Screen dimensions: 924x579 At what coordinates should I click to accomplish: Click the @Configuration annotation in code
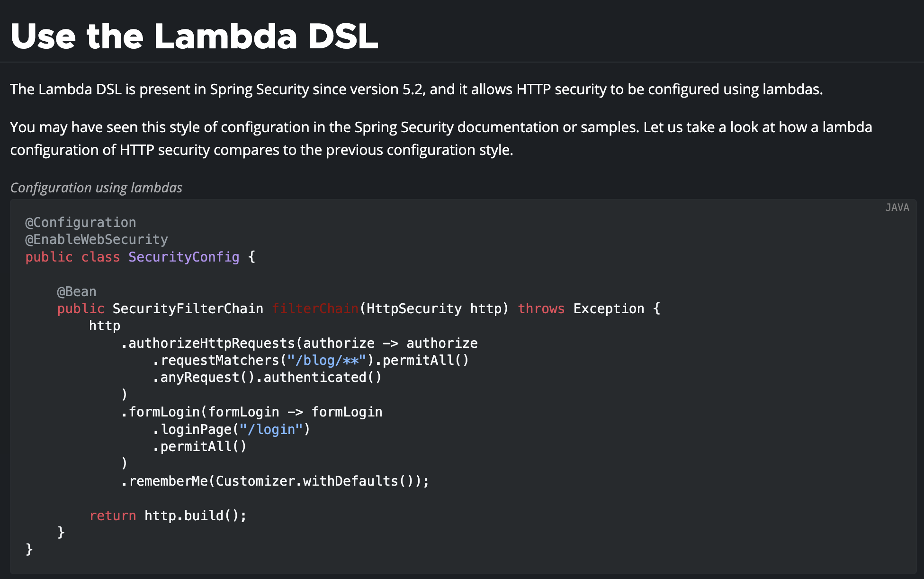(81, 222)
